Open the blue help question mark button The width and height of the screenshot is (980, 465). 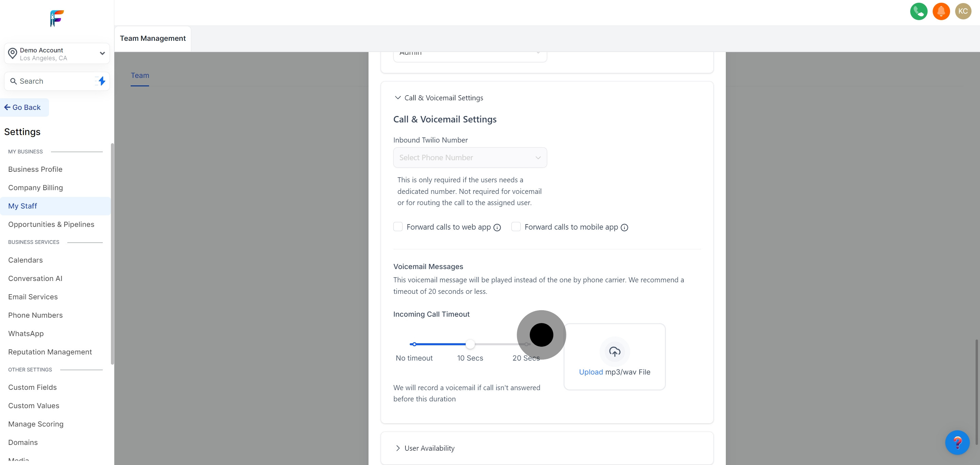pyautogui.click(x=957, y=443)
